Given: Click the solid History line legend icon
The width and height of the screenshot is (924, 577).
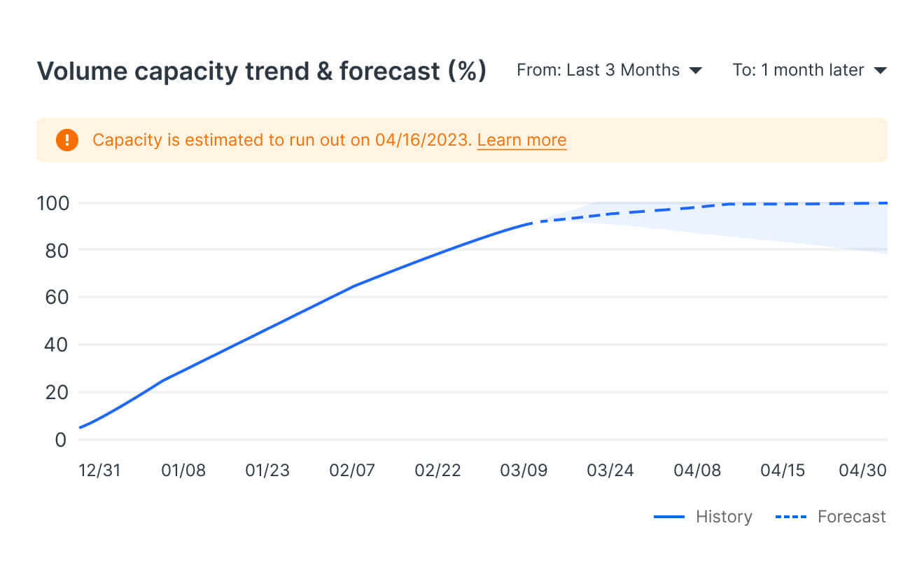Looking at the screenshot, I should tap(668, 516).
